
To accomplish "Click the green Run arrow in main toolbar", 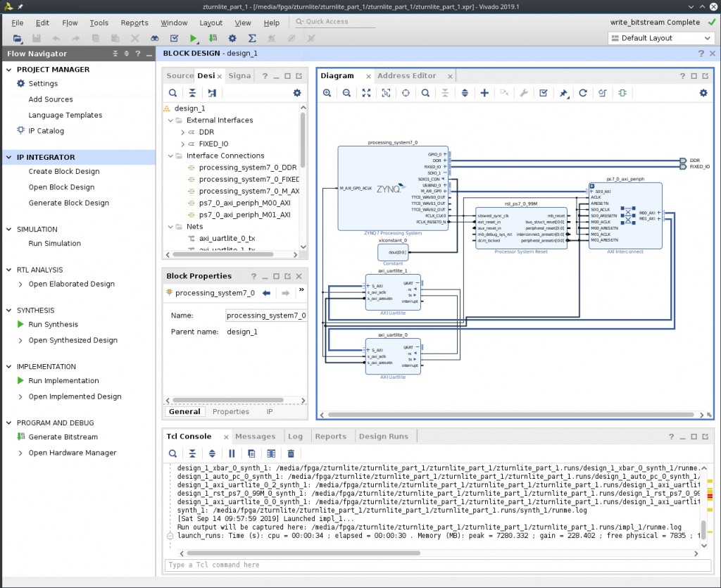I will click(x=193, y=39).
